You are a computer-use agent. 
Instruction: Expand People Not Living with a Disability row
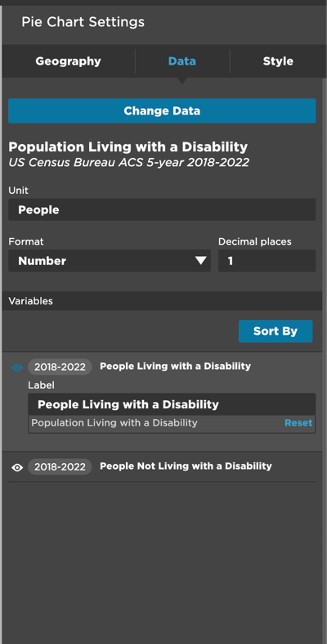186,466
